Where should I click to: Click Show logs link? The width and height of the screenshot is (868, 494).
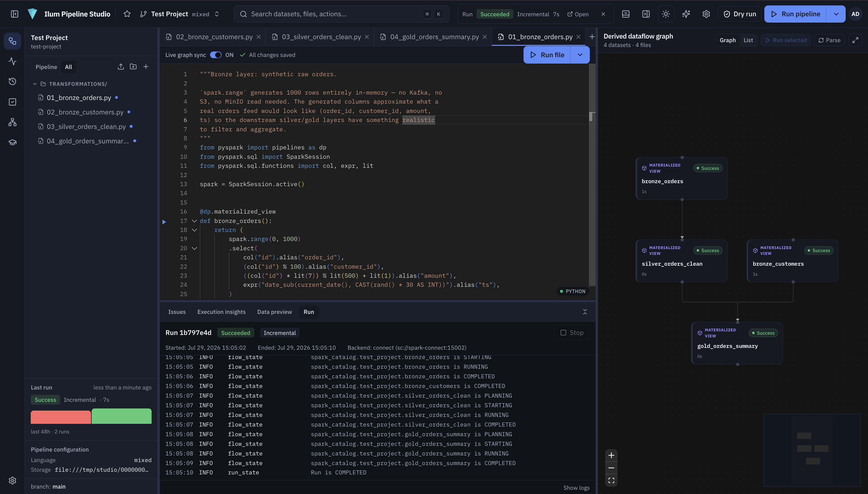coord(576,488)
